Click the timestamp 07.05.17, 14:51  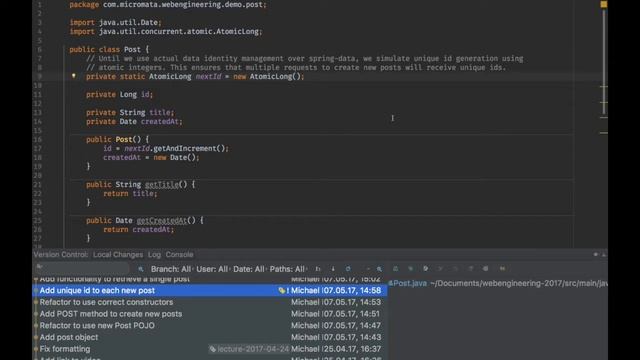(352, 314)
